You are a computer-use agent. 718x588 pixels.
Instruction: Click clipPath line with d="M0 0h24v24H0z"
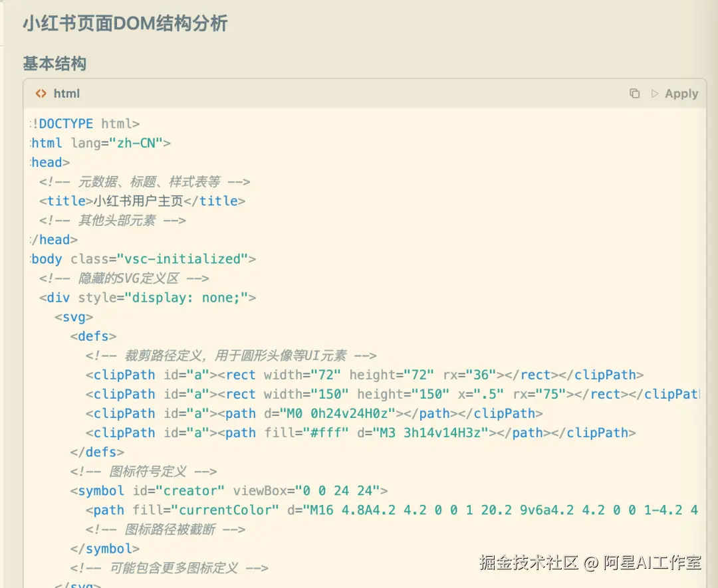point(314,413)
